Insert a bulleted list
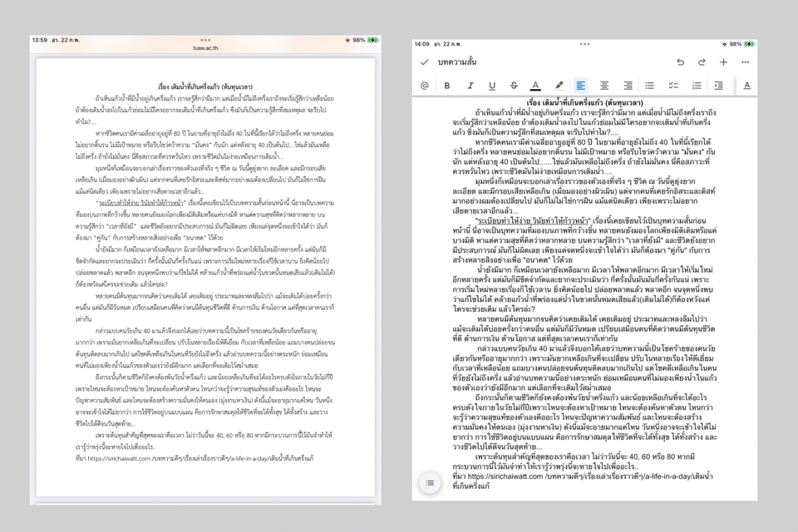798x532 pixels. click(x=650, y=86)
